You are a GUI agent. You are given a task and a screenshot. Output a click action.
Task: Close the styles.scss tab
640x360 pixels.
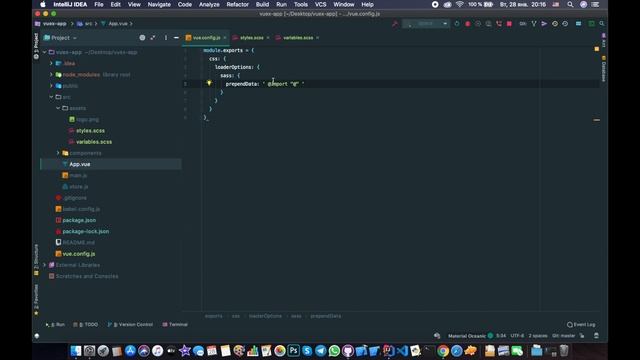point(268,38)
